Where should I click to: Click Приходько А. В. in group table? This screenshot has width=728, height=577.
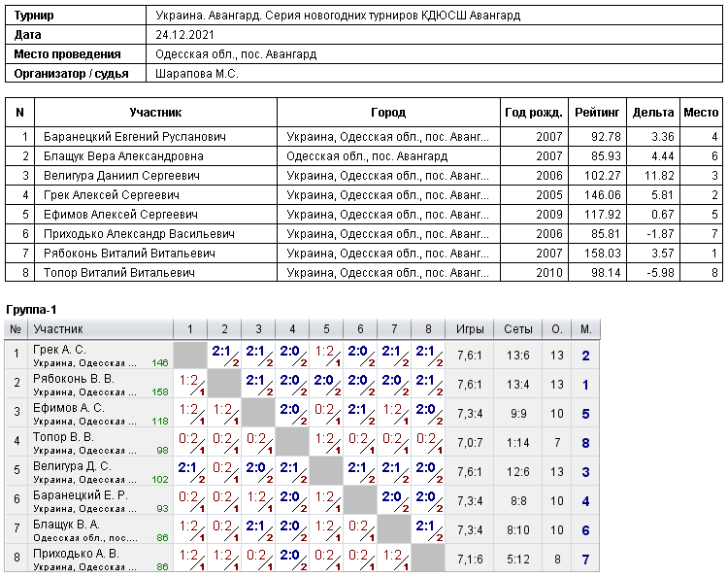tap(76, 554)
